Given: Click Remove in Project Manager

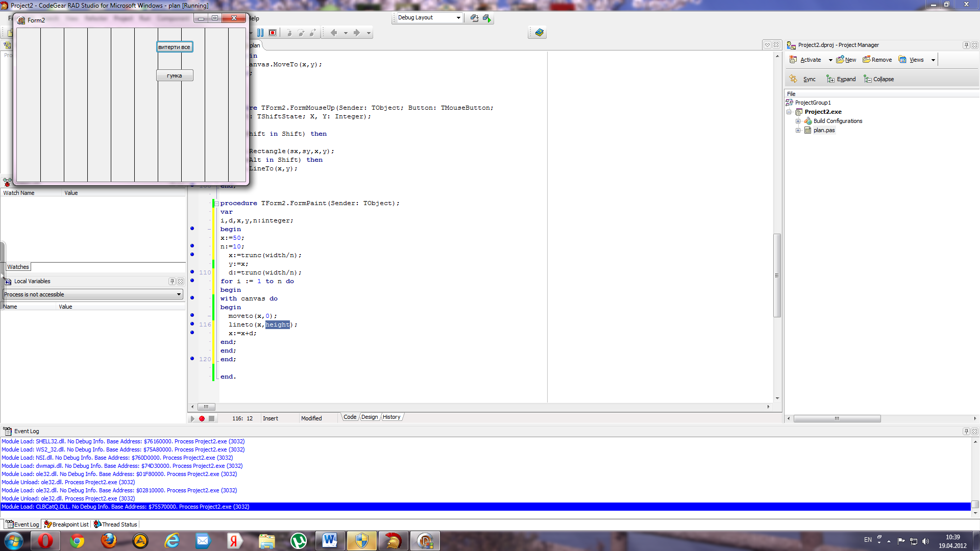Looking at the screenshot, I should coord(877,60).
